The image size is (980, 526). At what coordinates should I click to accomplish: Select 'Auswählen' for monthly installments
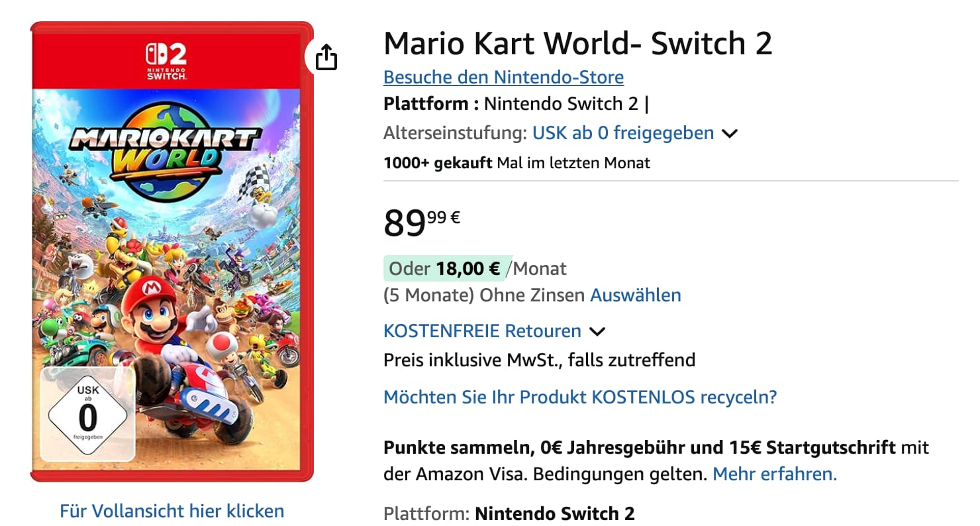coord(635,295)
